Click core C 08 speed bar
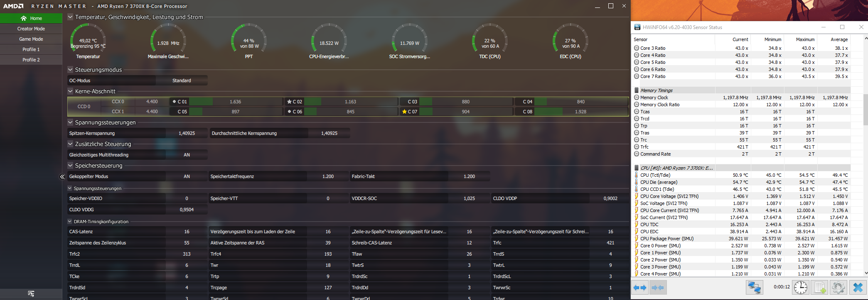The image size is (868, 300). pyautogui.click(x=581, y=112)
